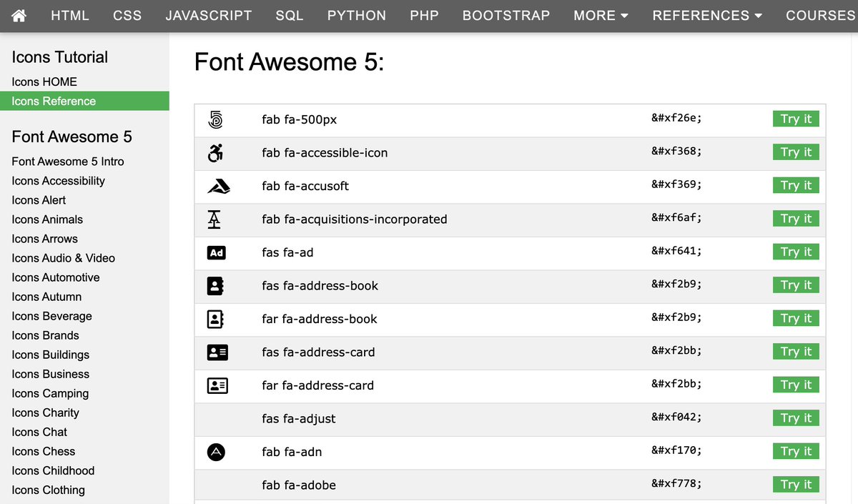
Task: Click the code &#xf26e;
Action: (676, 119)
